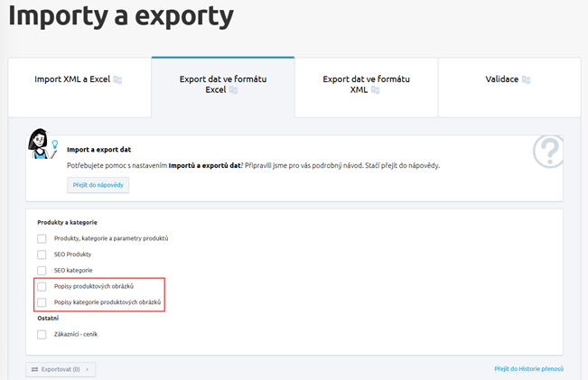Go to the Validace tab

(502, 79)
